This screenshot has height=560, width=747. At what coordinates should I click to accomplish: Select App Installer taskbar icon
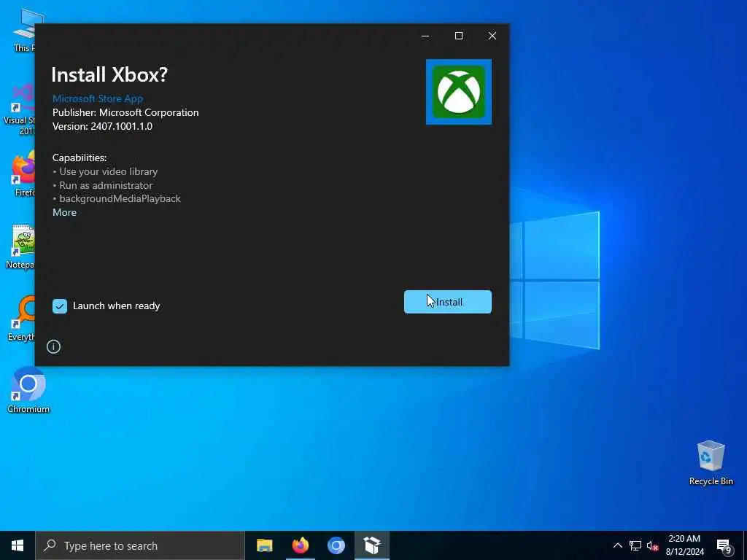(x=372, y=545)
